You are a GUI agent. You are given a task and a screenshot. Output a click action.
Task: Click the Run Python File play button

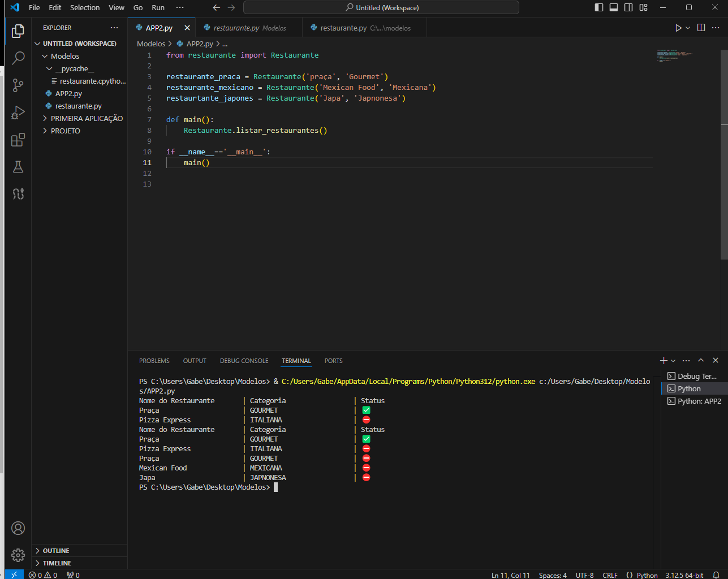678,28
